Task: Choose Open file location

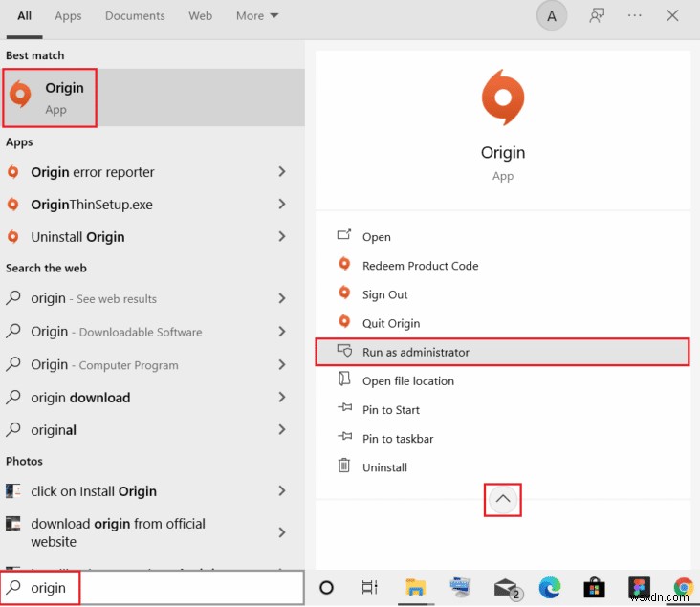Action: coord(503,381)
